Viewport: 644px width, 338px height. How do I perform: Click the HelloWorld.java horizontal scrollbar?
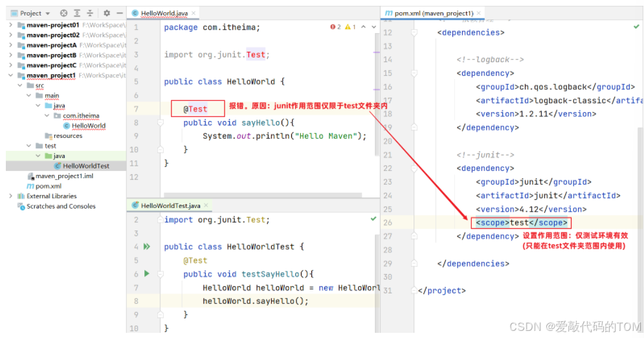point(263,195)
